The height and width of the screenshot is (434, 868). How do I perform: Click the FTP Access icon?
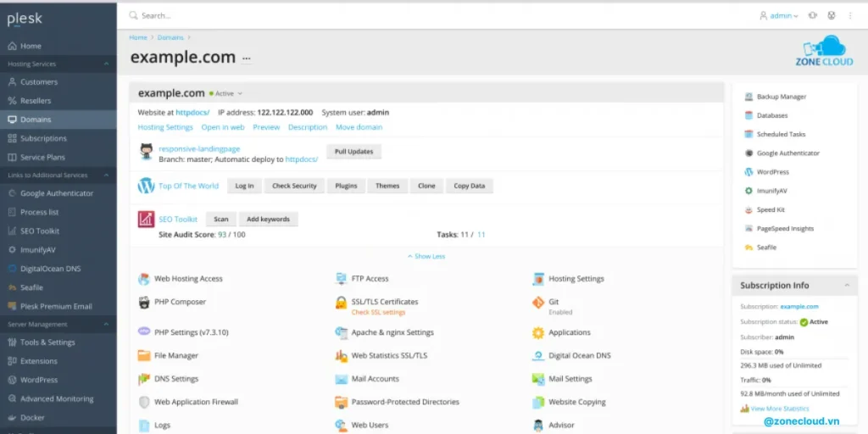pyautogui.click(x=341, y=279)
